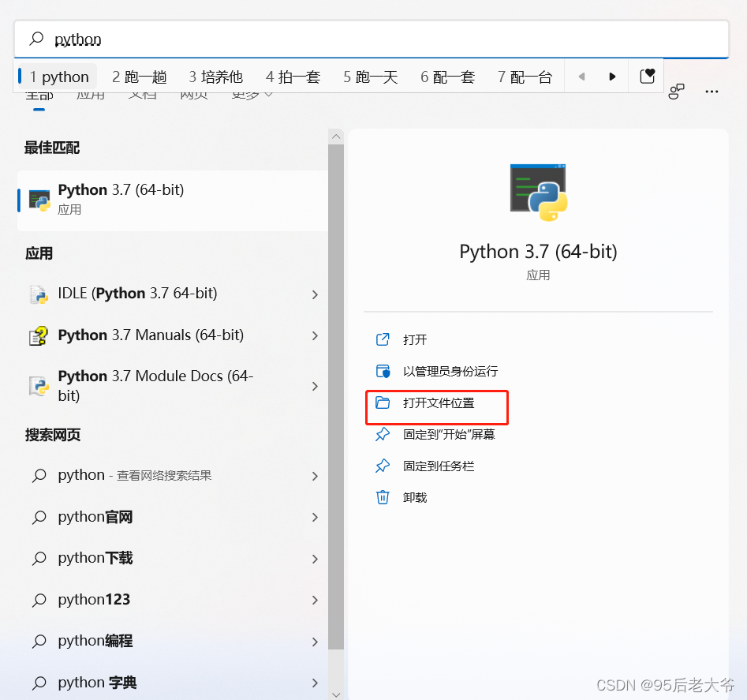
Task: Expand python编程 suggestion chevron
Action: [x=315, y=642]
